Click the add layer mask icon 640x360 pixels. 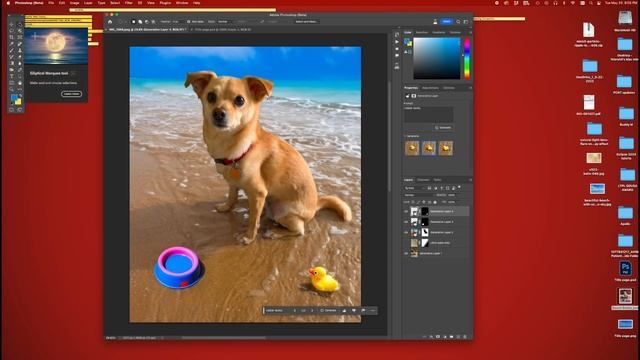[x=438, y=337]
